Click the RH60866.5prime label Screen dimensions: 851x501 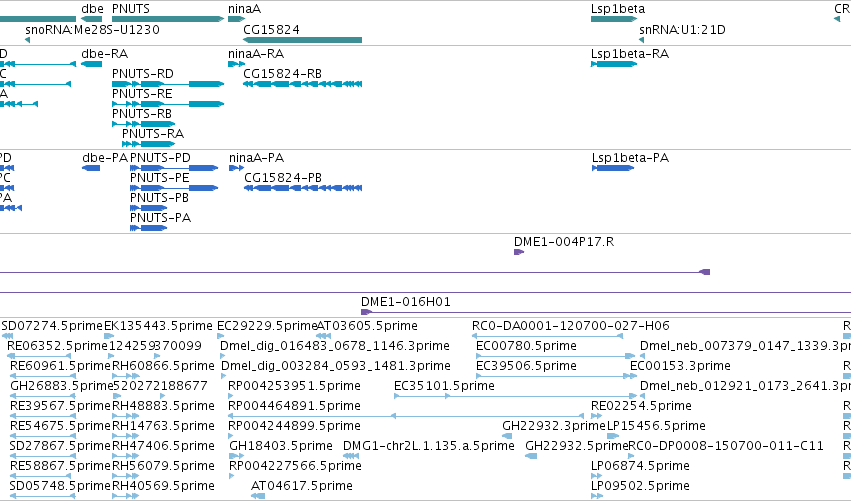[x=163, y=366]
